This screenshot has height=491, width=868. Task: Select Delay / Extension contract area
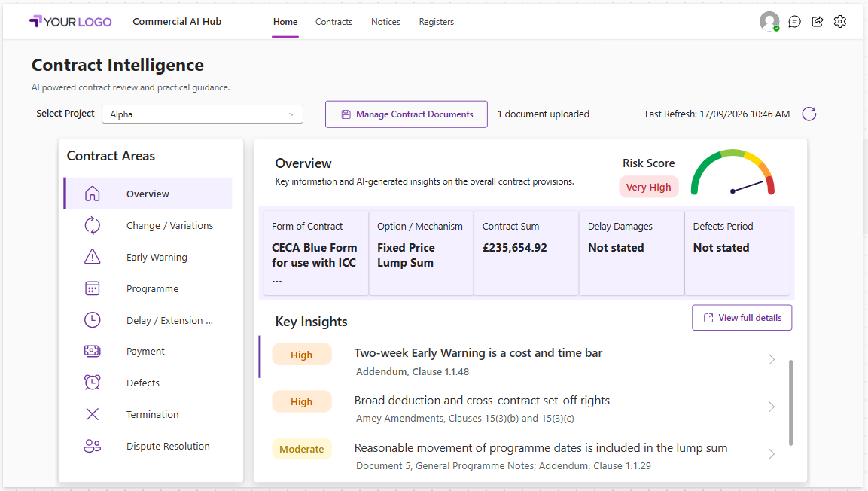(x=148, y=320)
